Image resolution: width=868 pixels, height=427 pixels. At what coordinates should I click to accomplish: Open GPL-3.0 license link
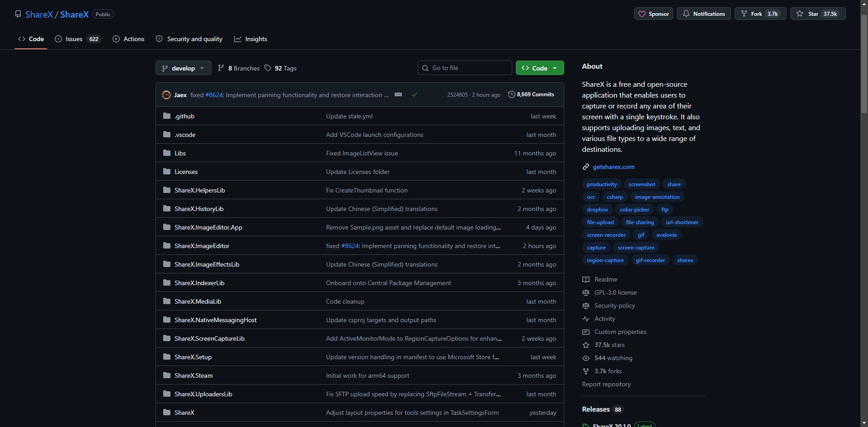[609, 292]
